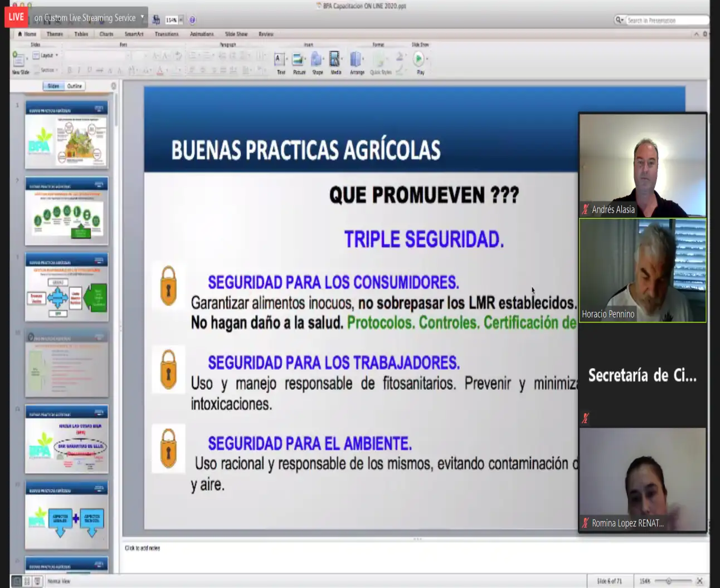Open the Animations ribbon tab
Image resolution: width=720 pixels, height=588 pixels.
(202, 34)
